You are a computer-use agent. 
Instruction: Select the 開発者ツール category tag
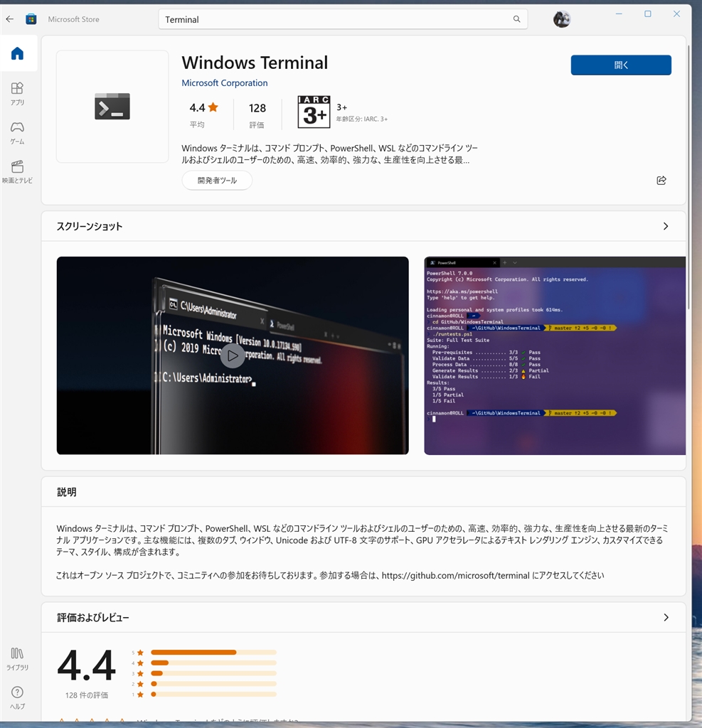(217, 180)
